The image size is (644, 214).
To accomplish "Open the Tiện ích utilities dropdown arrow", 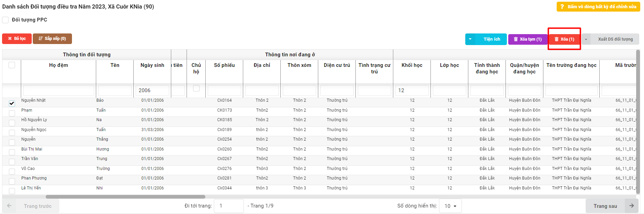I will [x=470, y=39].
